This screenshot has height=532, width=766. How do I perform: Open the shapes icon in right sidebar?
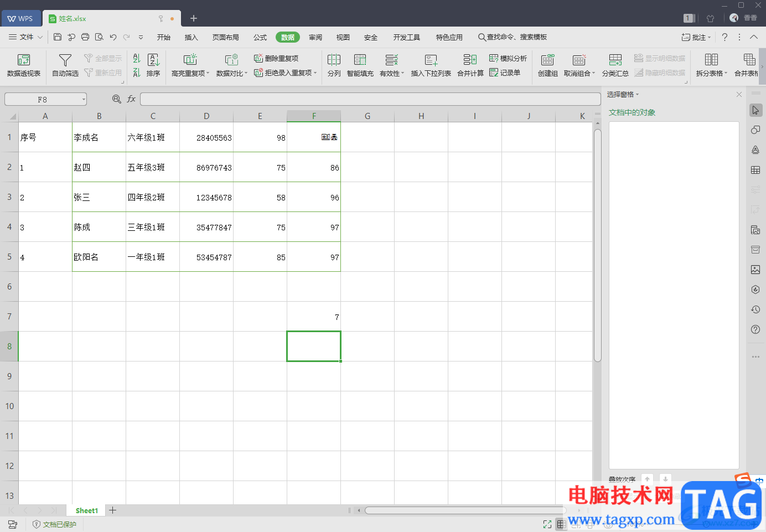(755, 130)
